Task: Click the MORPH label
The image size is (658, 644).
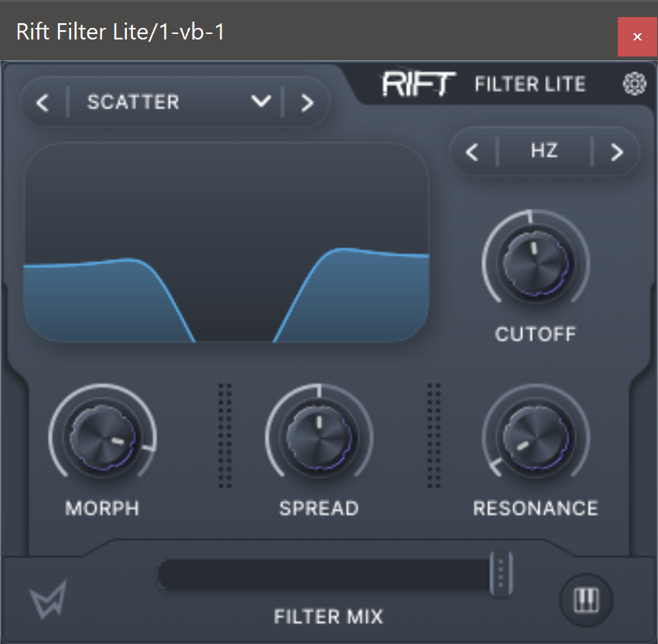Action: 102,509
